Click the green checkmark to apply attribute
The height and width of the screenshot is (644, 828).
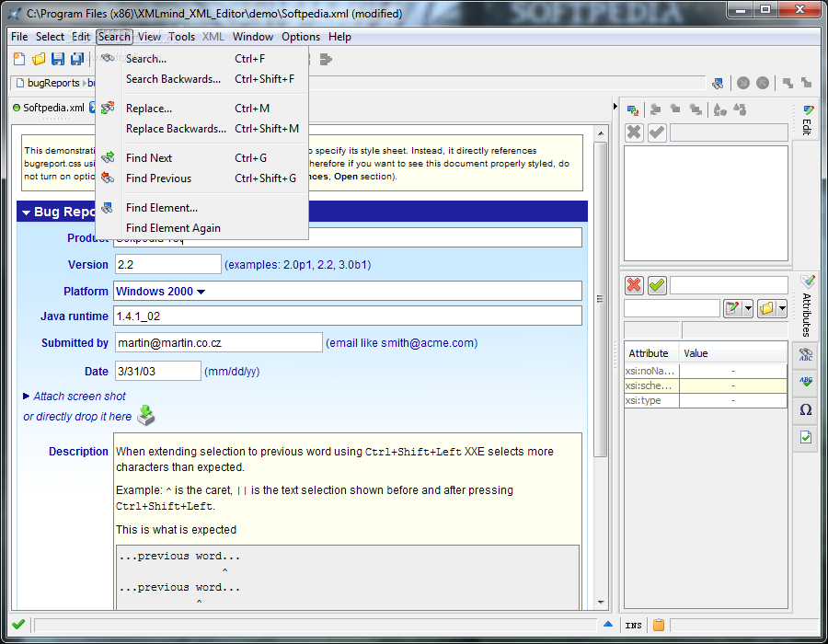(657, 285)
